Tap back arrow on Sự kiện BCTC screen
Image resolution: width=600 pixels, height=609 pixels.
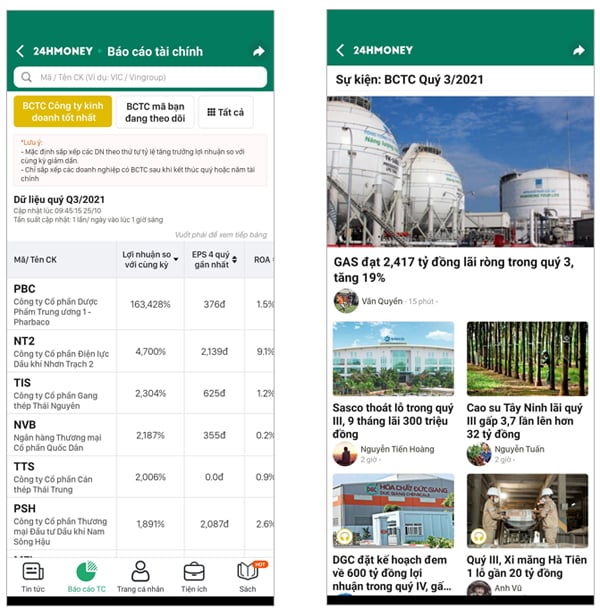340,50
